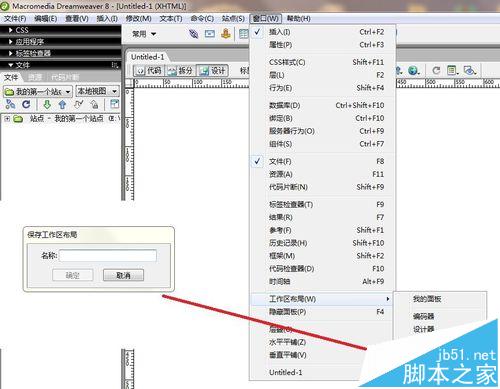Select 服务器行为(O) menu entry

[x=322, y=131]
